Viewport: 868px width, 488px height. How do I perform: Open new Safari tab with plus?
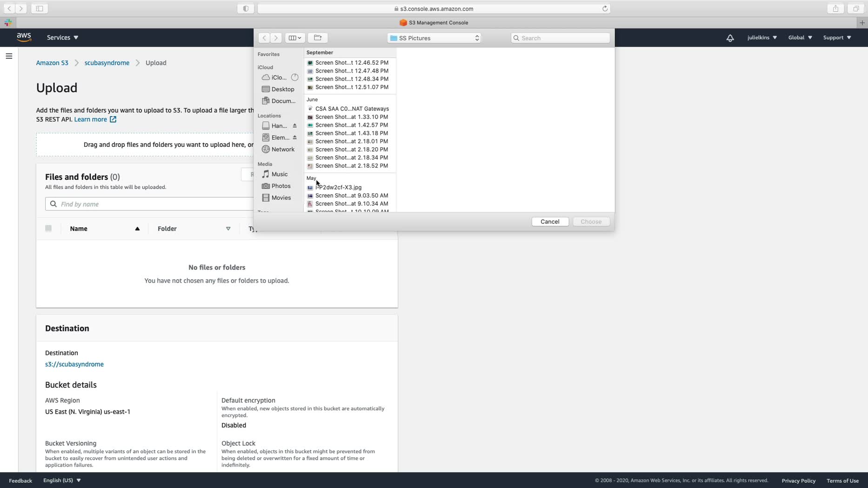click(x=862, y=22)
